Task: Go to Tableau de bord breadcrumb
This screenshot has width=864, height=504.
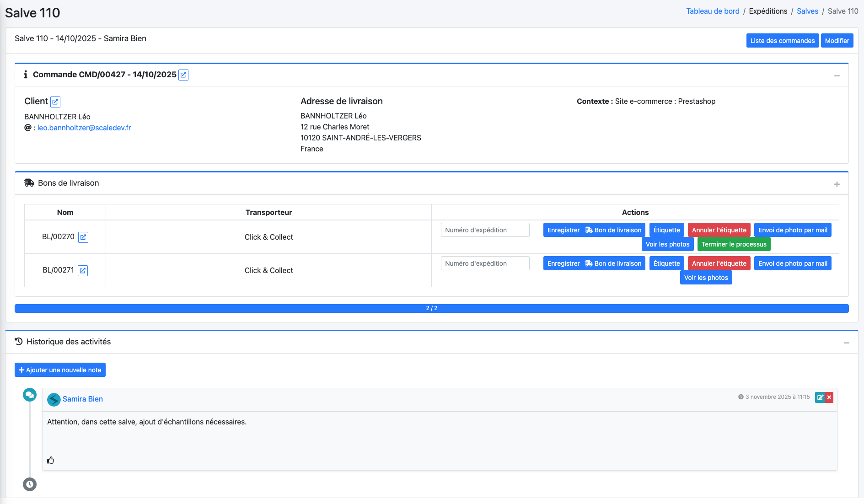Action: click(713, 11)
